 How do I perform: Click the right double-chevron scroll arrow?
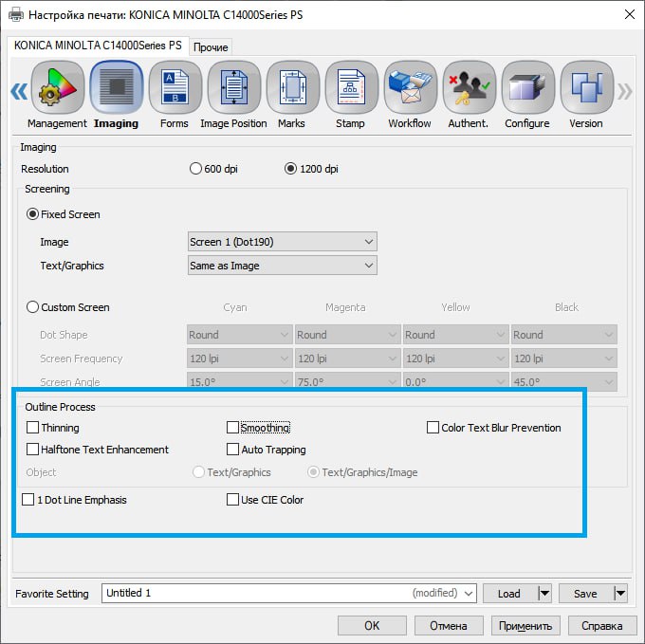[624, 91]
